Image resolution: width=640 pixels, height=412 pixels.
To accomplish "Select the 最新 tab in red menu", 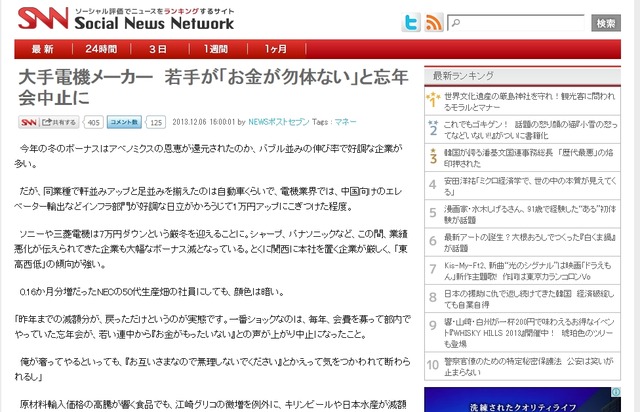I will point(43,49).
